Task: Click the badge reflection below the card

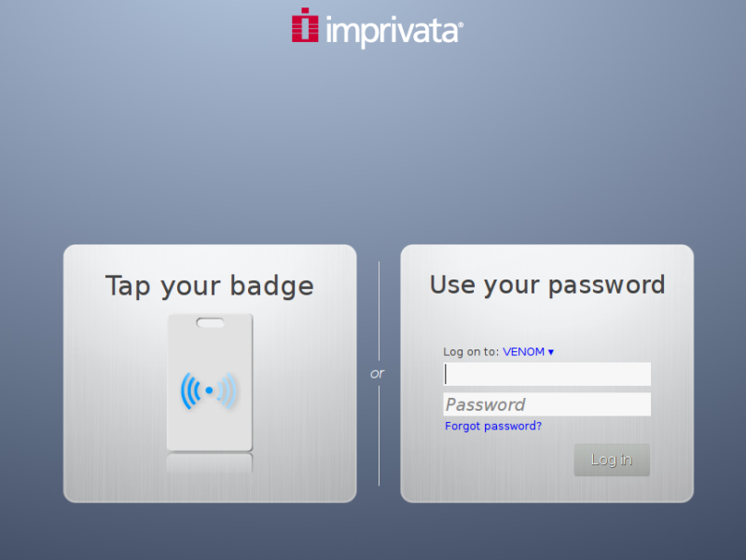Action: click(210, 463)
